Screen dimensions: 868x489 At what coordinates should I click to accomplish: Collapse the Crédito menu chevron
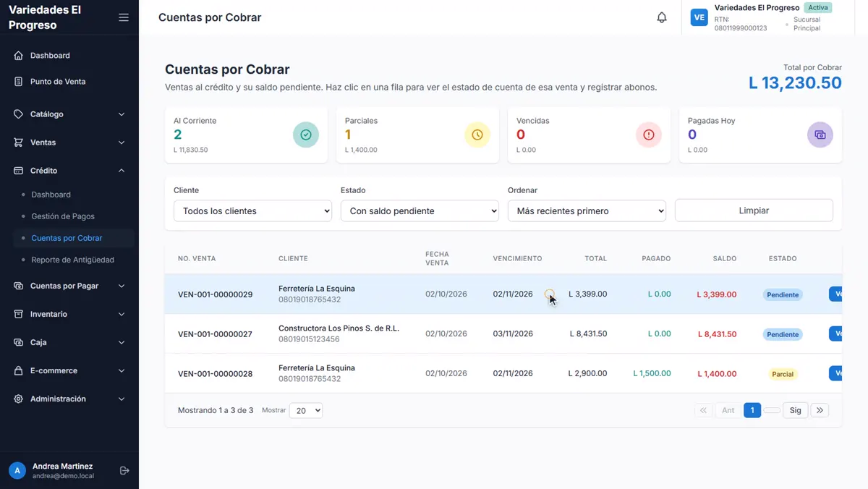pyautogui.click(x=122, y=171)
